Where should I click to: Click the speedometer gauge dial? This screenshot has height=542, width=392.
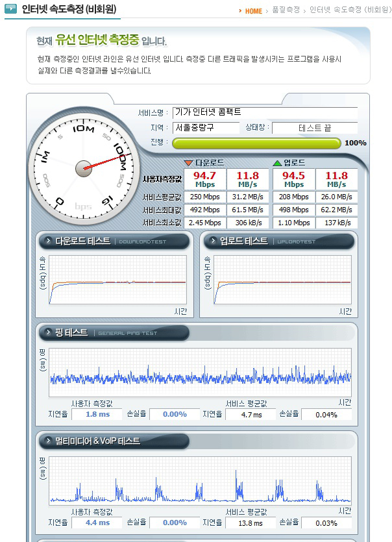[x=83, y=168]
